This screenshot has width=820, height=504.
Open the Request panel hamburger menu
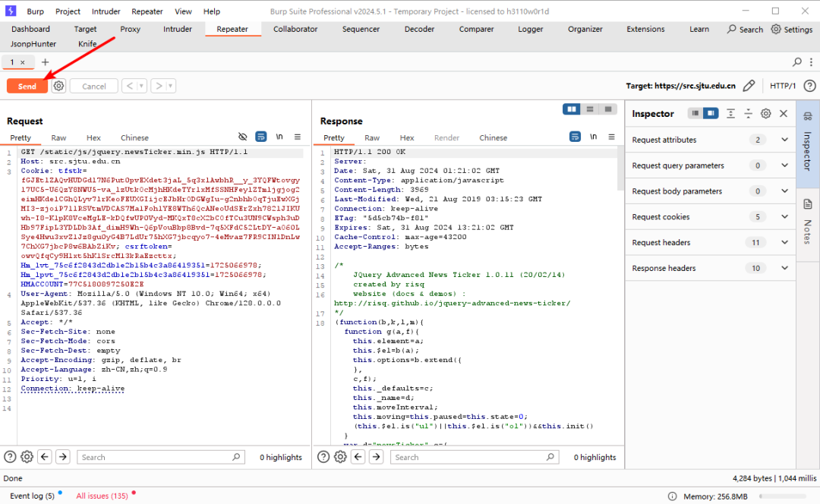click(x=298, y=137)
